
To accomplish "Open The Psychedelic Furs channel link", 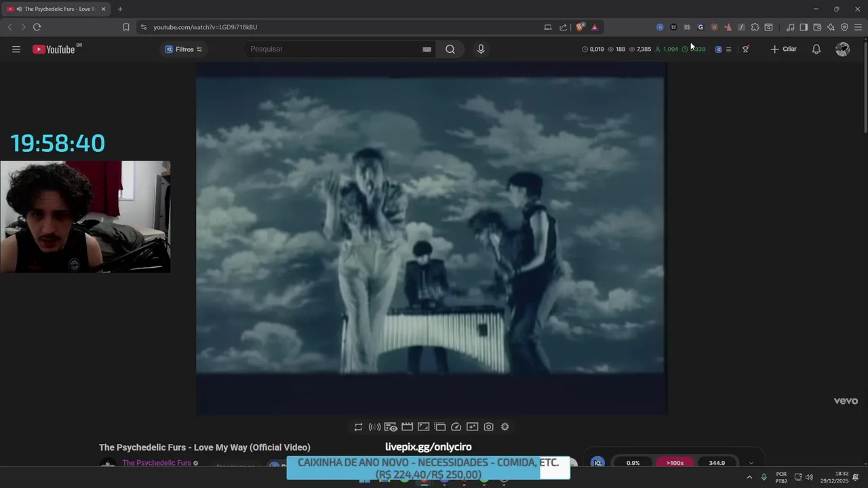I will point(157,463).
